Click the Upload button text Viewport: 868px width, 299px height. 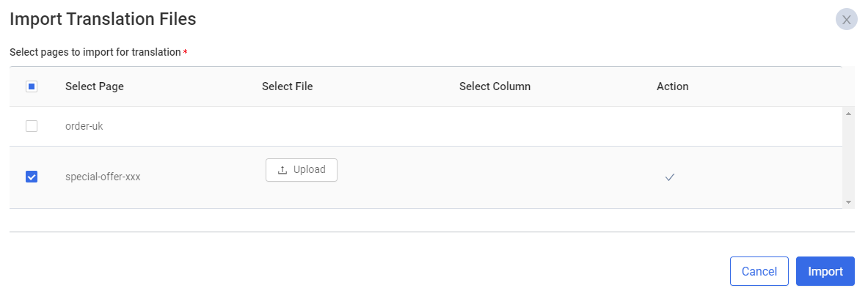click(310, 170)
